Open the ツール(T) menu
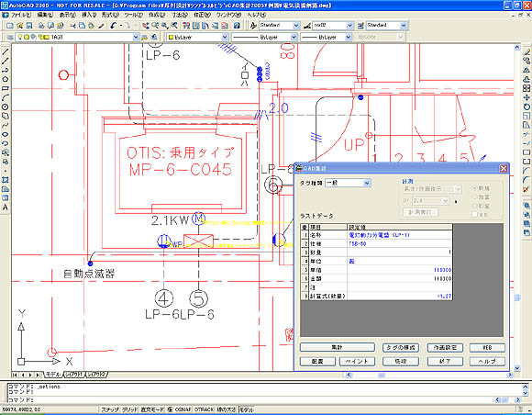Screen dimensions: 532x415 coord(134,15)
